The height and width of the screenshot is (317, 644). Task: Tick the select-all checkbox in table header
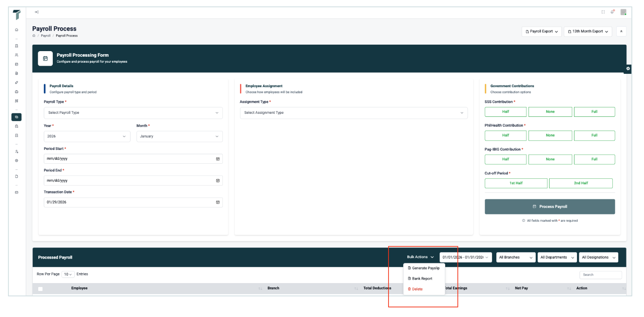tap(40, 289)
